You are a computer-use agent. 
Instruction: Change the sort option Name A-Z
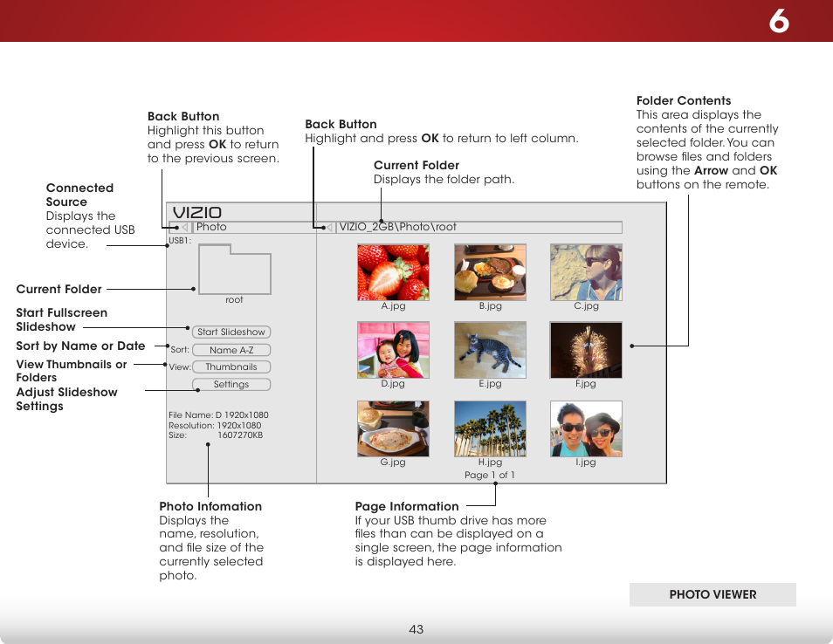231,350
